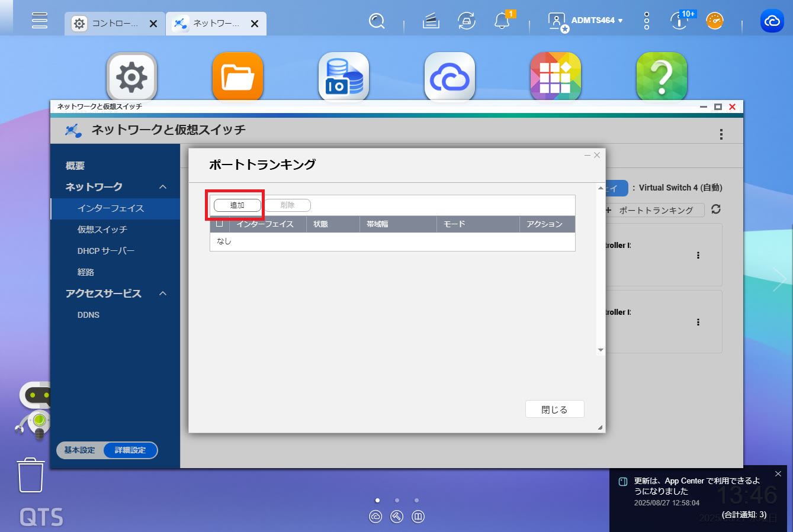
Task: Switch to 基本設定 mode
Action: pyautogui.click(x=80, y=450)
